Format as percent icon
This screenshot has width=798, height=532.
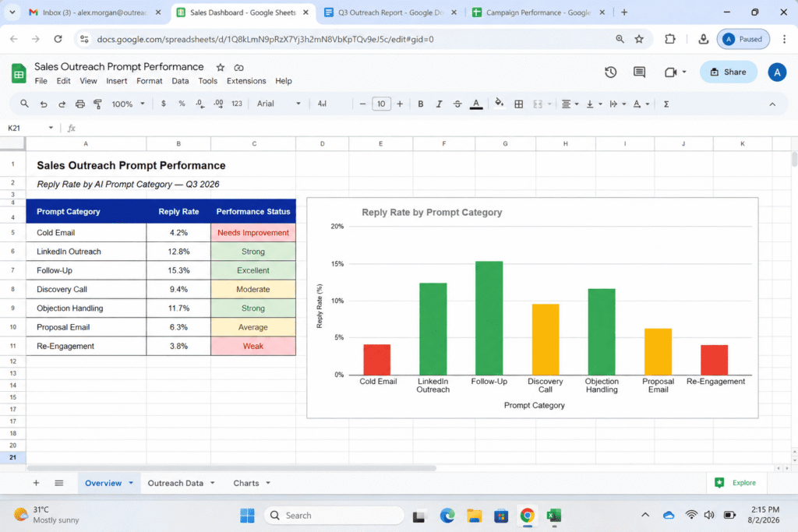[182, 104]
